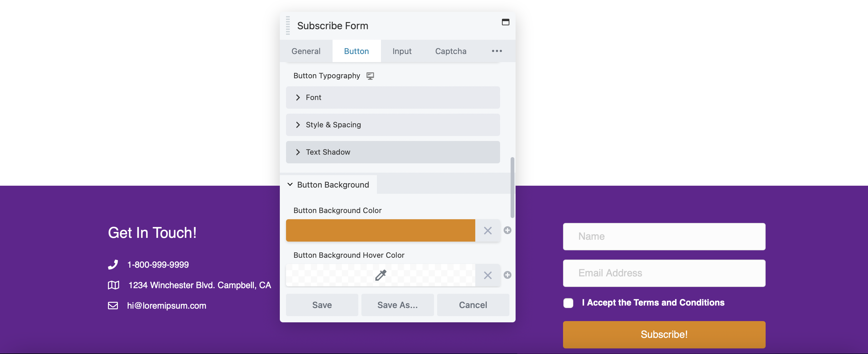
Task: Click the X icon to clear button background color
Action: 487,230
